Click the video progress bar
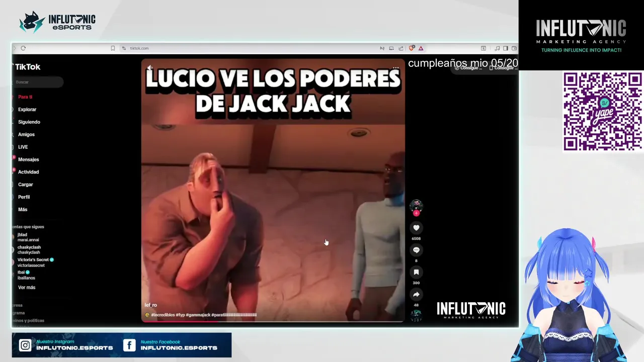 pos(273,321)
